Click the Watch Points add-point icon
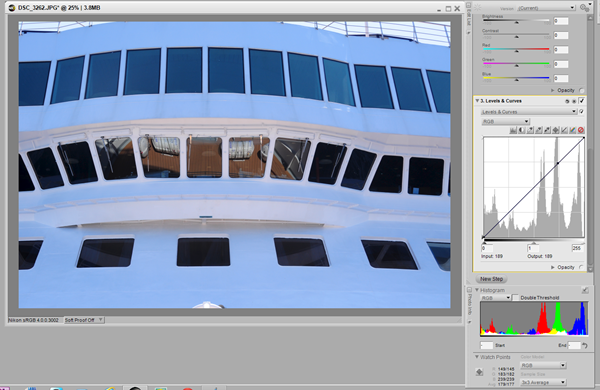Viewport: 600px width, 390px height. [x=479, y=372]
